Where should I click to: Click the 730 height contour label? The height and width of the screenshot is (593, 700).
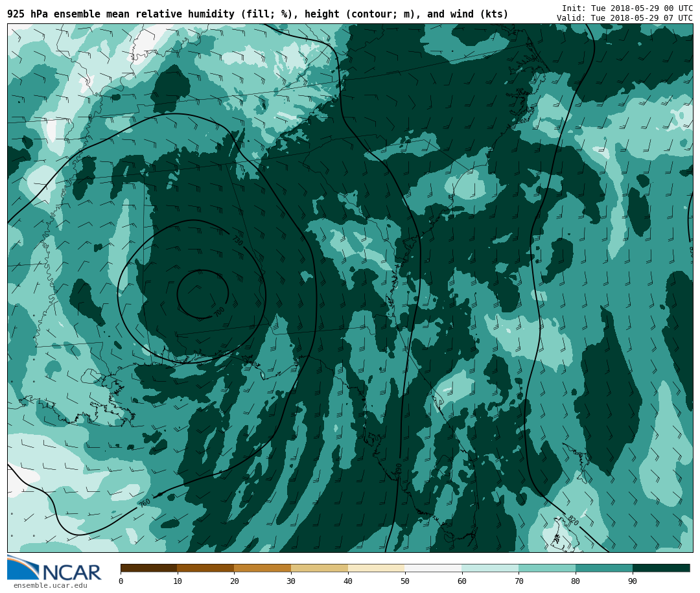237,240
